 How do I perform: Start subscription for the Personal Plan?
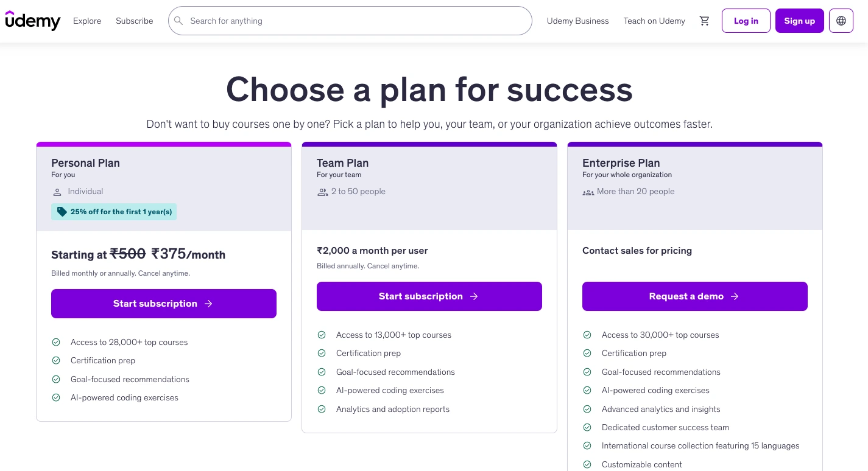[x=163, y=303]
